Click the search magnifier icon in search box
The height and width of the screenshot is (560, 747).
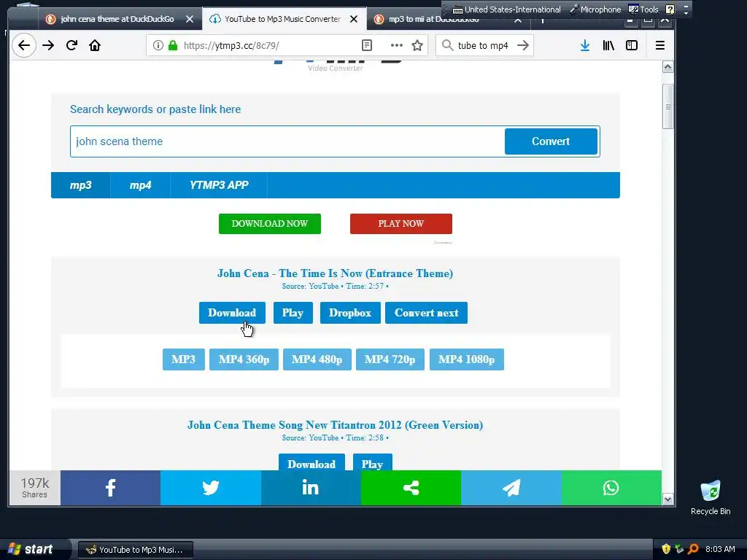pyautogui.click(x=447, y=45)
